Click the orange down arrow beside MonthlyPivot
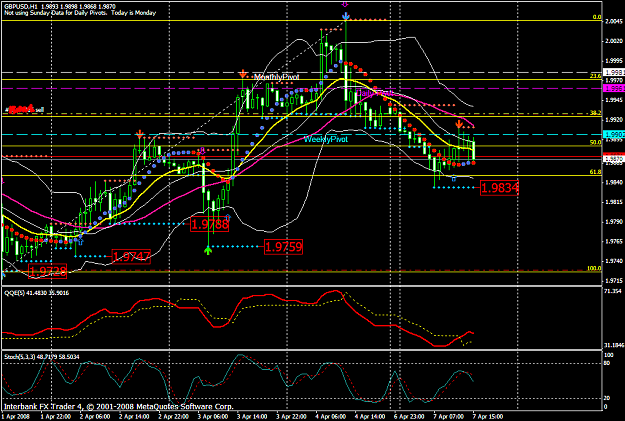 243,74
